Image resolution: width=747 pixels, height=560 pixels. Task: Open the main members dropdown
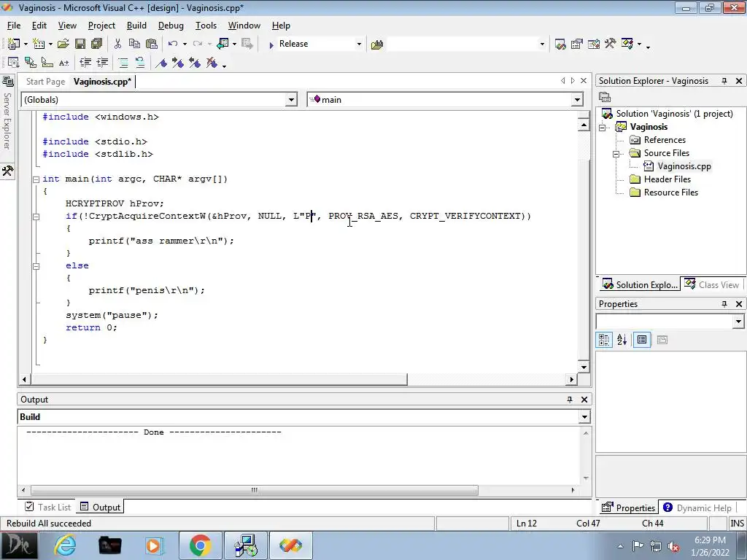point(577,99)
